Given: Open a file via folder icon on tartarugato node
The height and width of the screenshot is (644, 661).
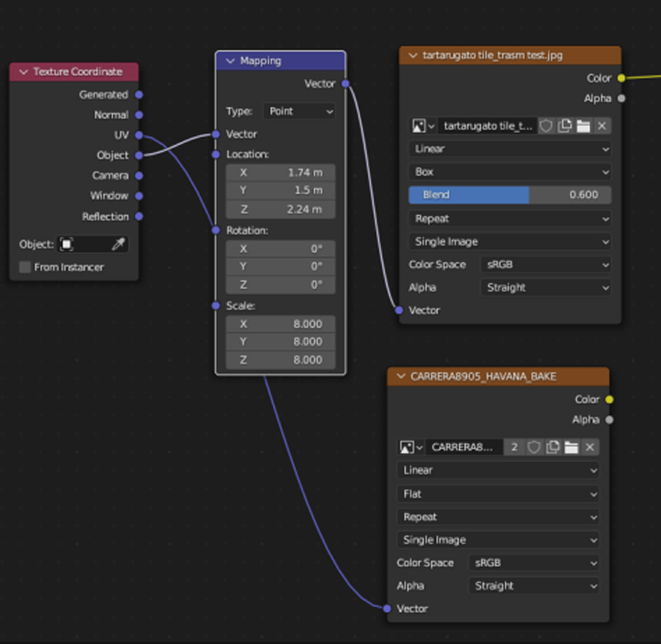Looking at the screenshot, I should coord(583,126).
